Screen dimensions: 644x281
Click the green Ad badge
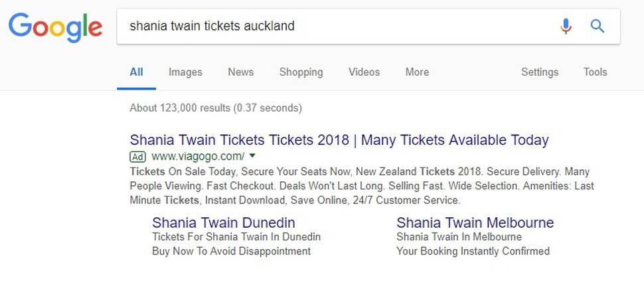coord(138,157)
